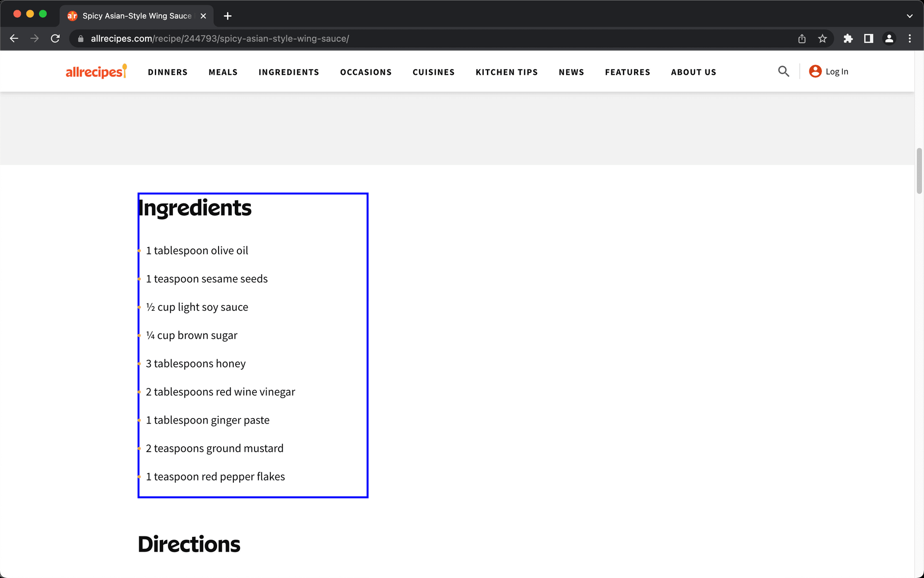The image size is (924, 578).
Task: Click the page reload icon
Action: 56,38
